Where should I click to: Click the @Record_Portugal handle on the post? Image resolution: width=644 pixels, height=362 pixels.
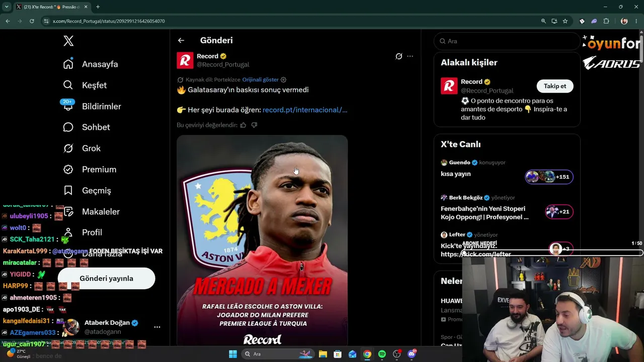point(223,64)
